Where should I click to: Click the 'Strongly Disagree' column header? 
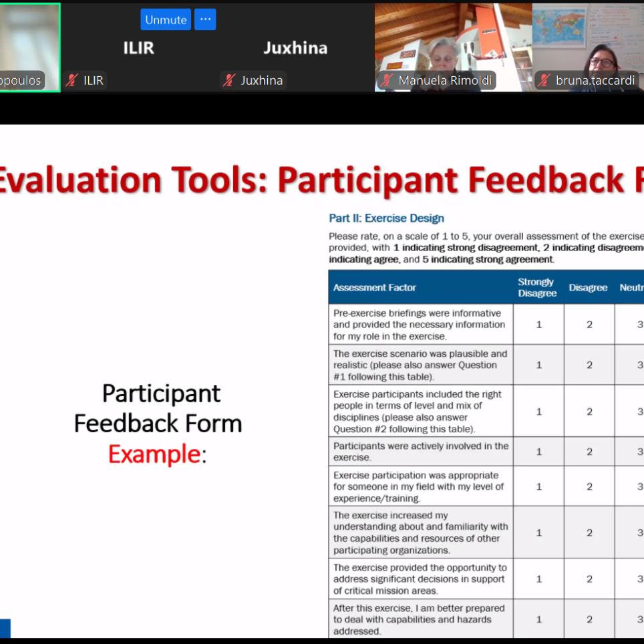coord(537,287)
